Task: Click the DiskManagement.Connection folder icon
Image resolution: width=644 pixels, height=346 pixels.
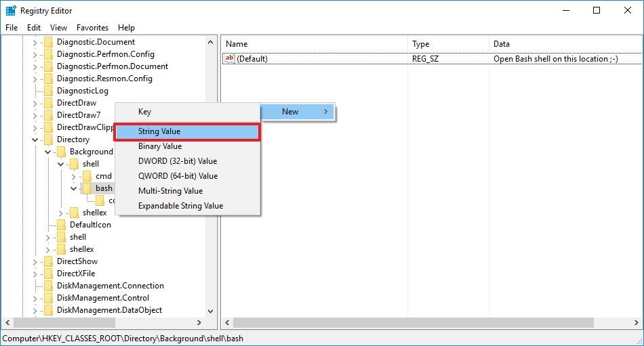Action: (48, 286)
